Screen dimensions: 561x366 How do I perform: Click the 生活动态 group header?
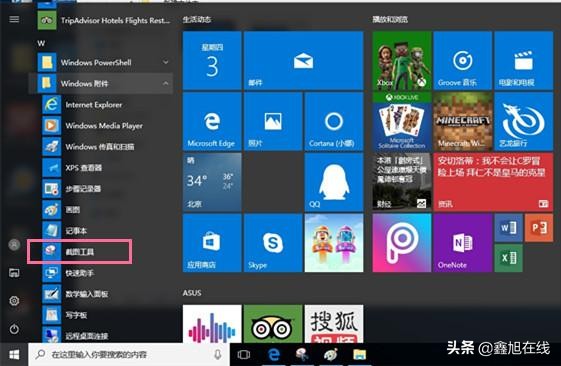coord(197,19)
